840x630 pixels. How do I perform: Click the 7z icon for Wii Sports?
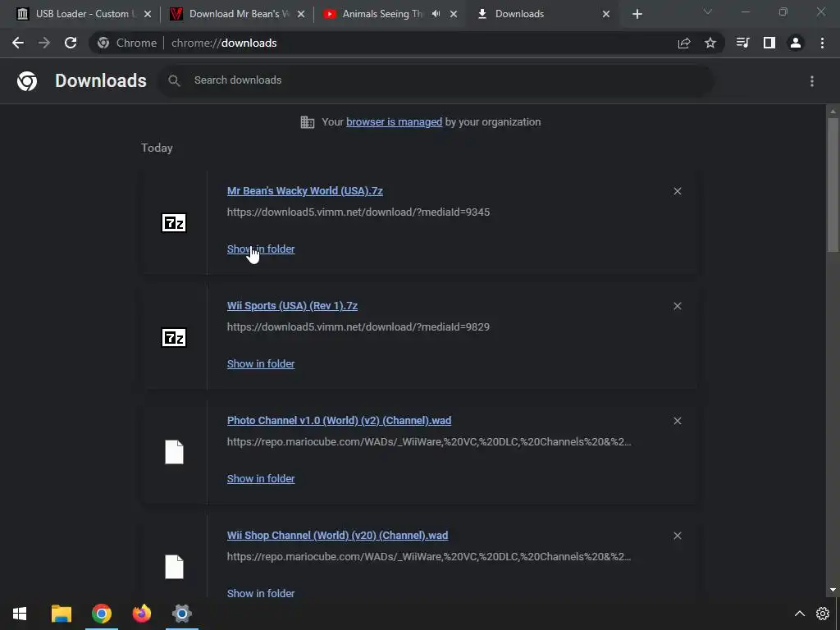(174, 337)
